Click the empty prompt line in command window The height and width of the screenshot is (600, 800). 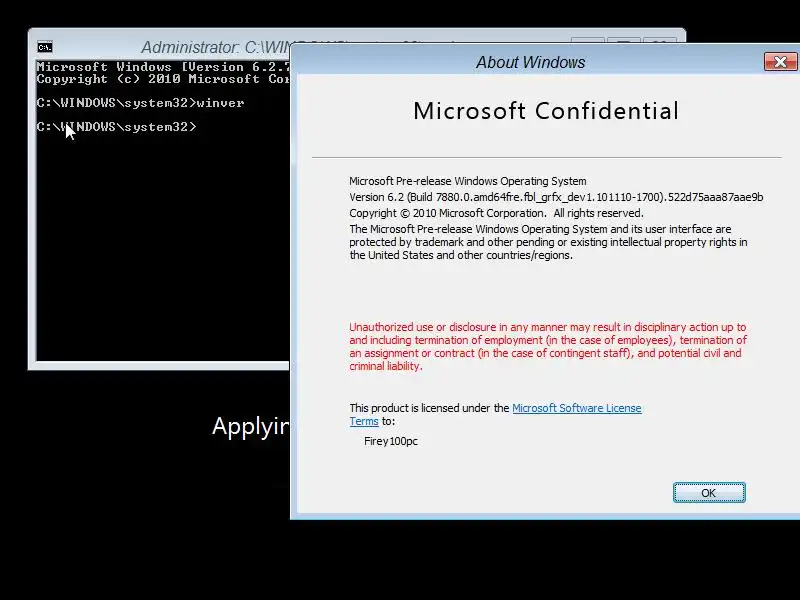(116, 127)
